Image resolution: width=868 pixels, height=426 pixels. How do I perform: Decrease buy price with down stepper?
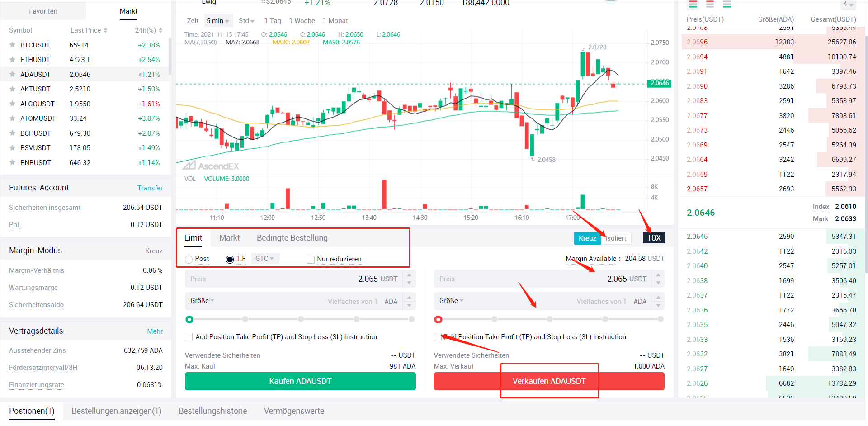click(x=409, y=283)
